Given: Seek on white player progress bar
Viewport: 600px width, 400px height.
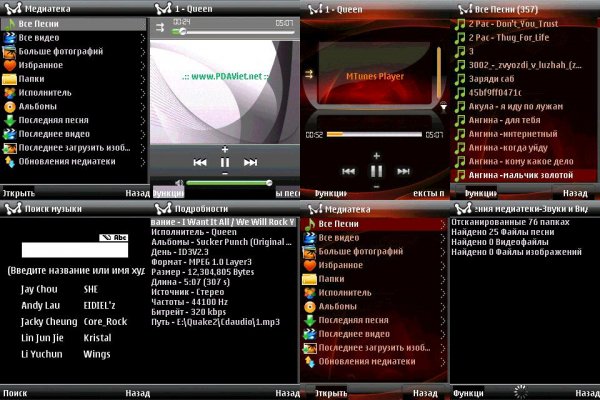Looking at the screenshot, I should 233,32.
